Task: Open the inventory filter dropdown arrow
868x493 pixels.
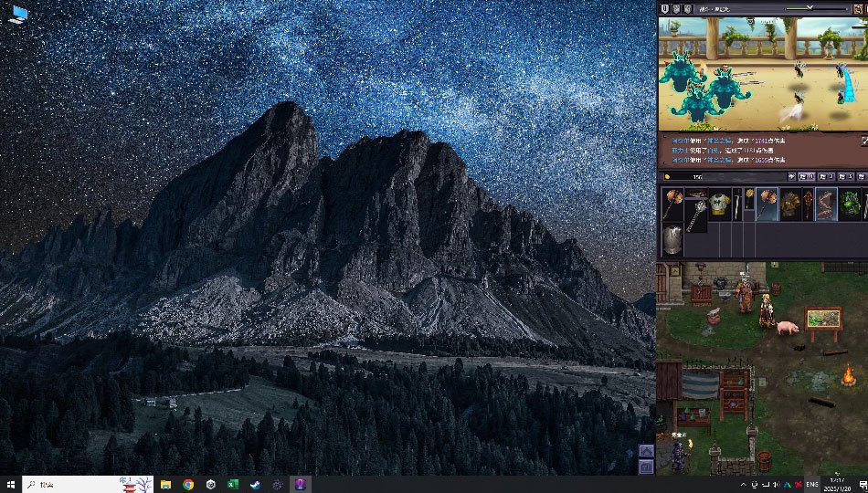Action: (x=790, y=176)
